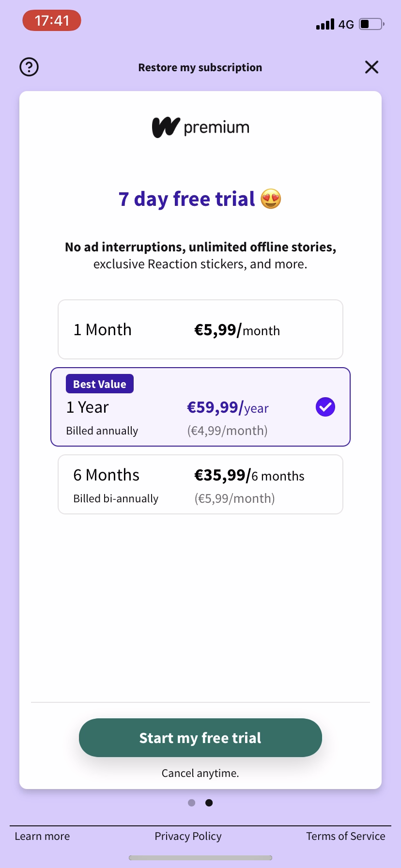This screenshot has width=401, height=868.
Task: Dismiss the paywall with the X
Action: click(x=371, y=67)
